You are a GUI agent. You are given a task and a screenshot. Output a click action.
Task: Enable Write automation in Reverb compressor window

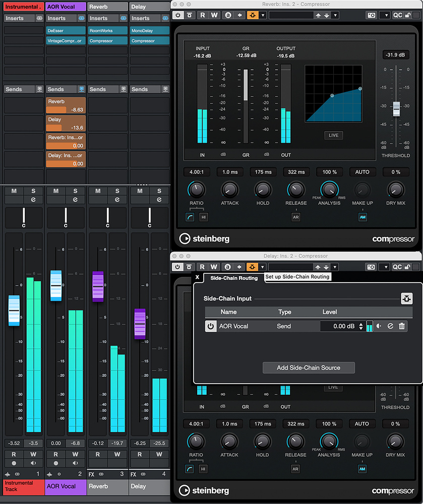point(214,15)
